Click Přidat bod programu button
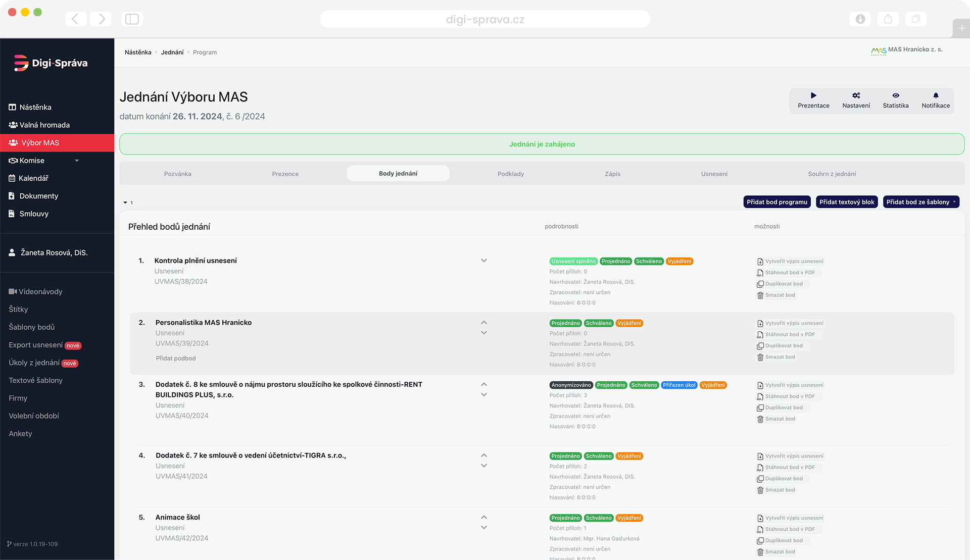Viewport: 970px width, 560px height. 777,202
